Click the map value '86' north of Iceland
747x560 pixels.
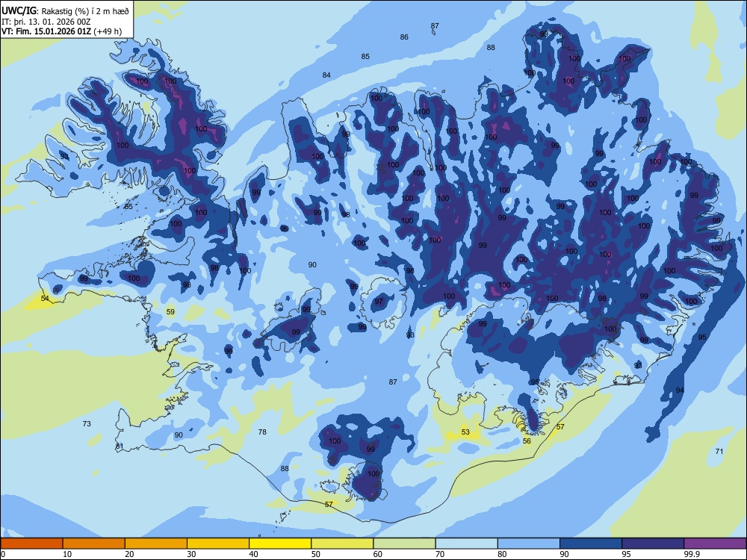pos(404,37)
